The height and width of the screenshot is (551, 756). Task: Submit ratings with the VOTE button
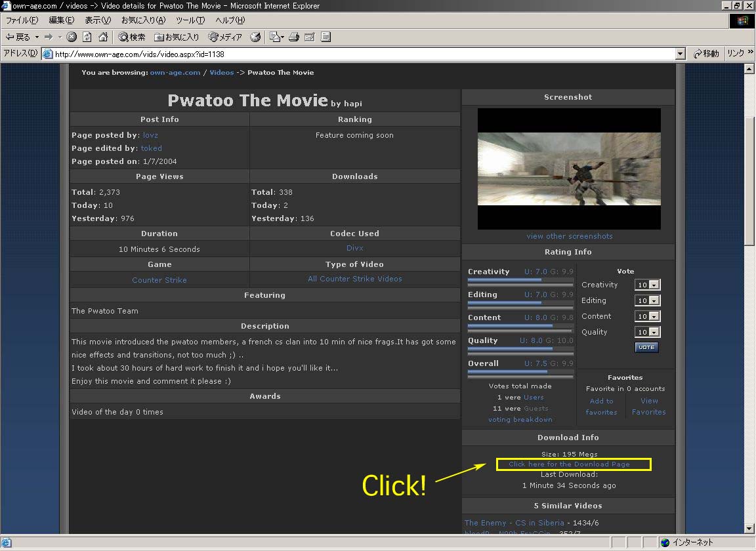[x=646, y=347]
